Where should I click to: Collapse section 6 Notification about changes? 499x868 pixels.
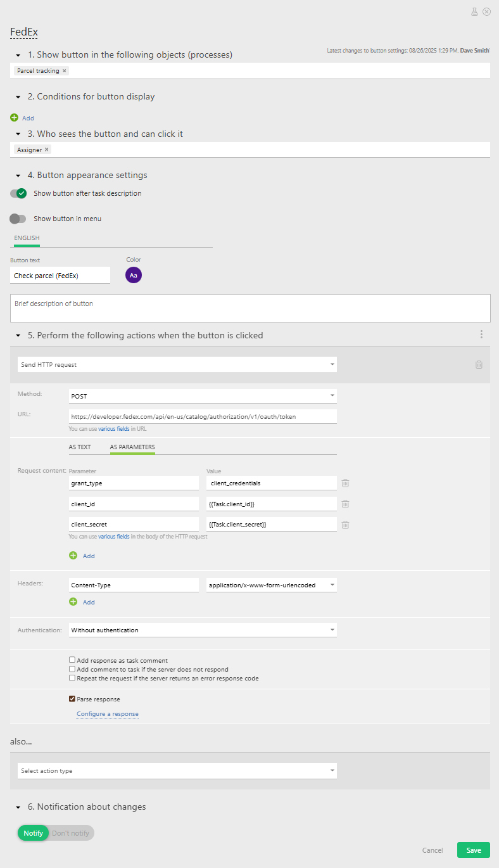[18, 807]
